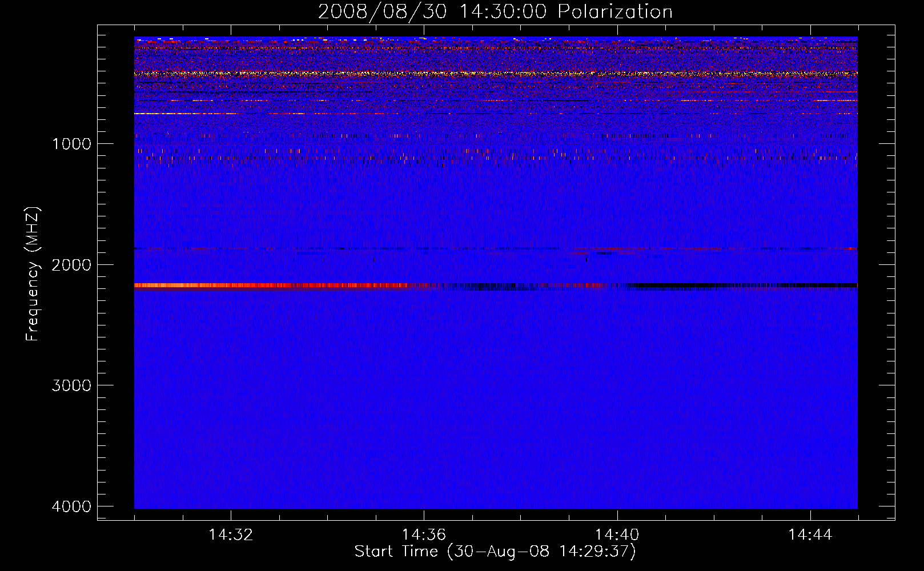
Task: Click the 14:32 time tick label
Action: pos(231,535)
